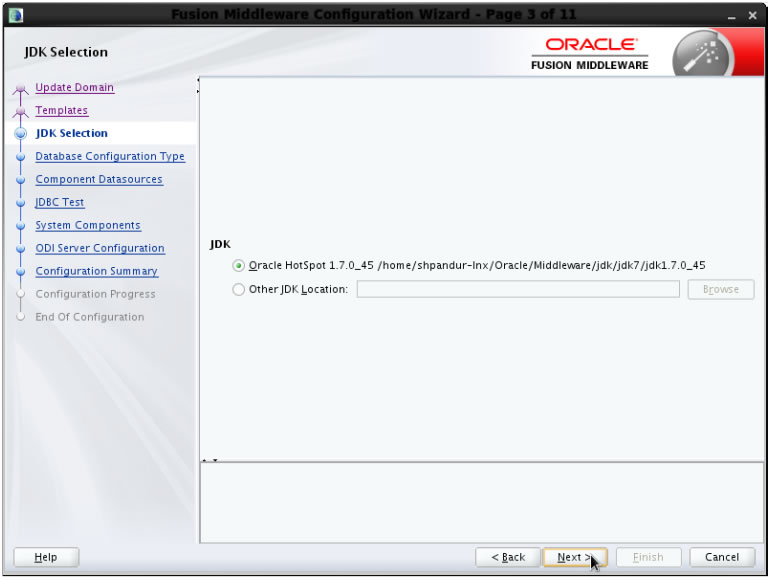
Task: Choose the Other JDK Location radio button
Action: [x=239, y=289]
